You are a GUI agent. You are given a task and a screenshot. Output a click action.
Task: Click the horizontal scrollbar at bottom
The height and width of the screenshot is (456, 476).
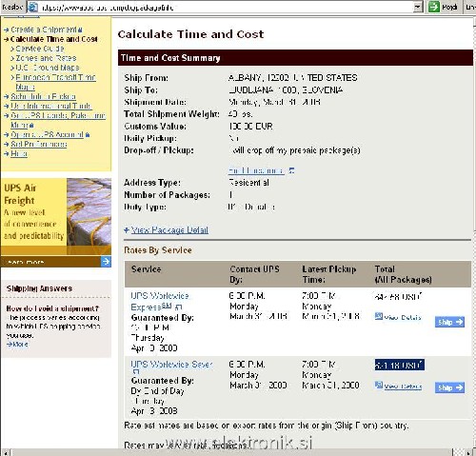point(231,452)
